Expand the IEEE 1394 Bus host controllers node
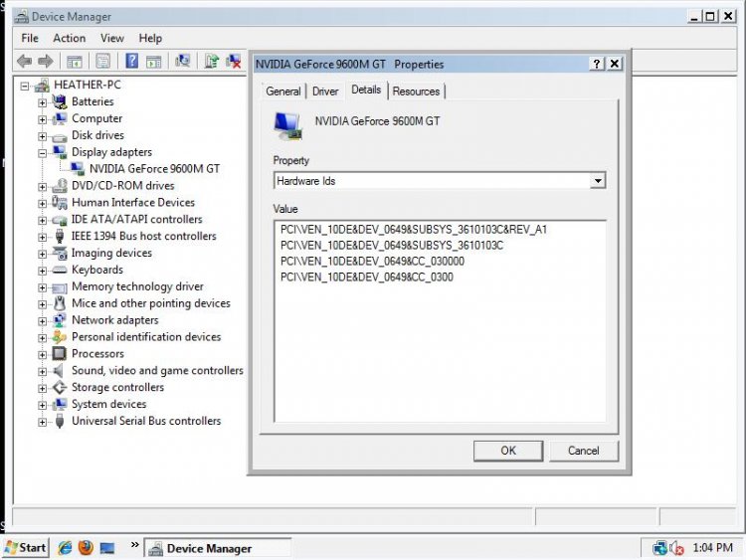 click(x=43, y=237)
